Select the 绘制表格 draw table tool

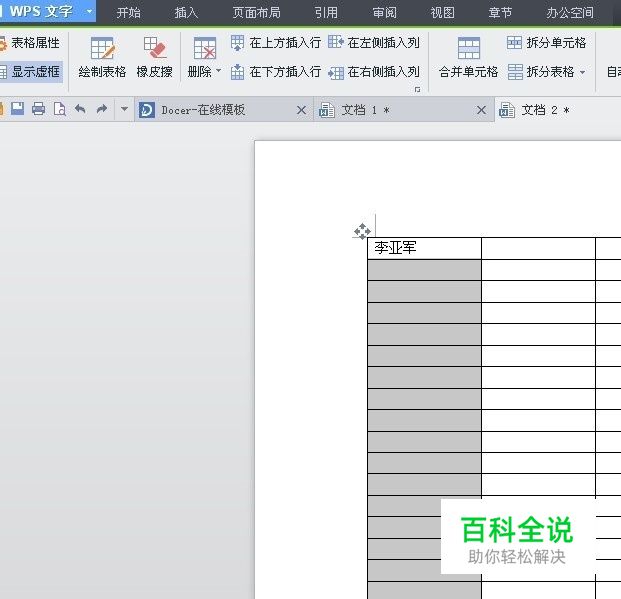[102, 57]
